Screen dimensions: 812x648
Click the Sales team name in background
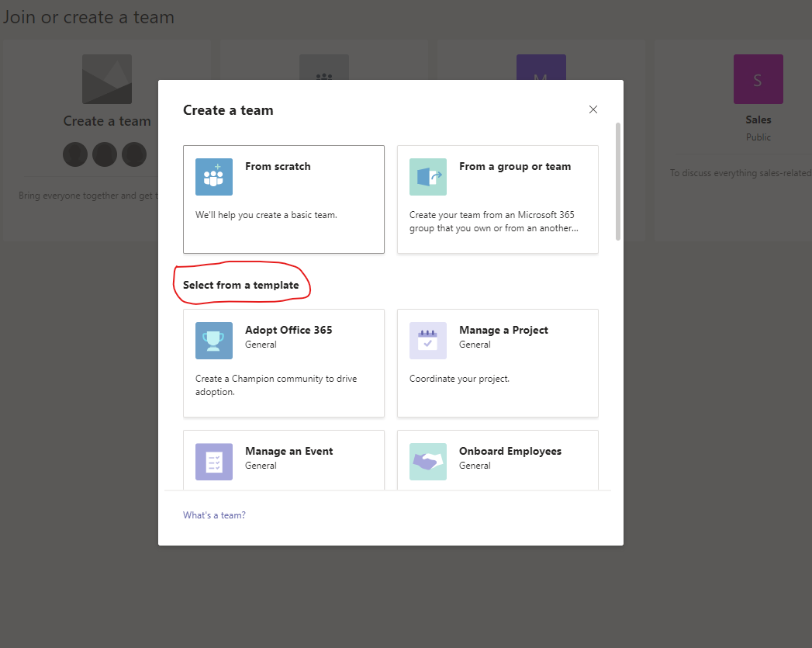click(758, 120)
